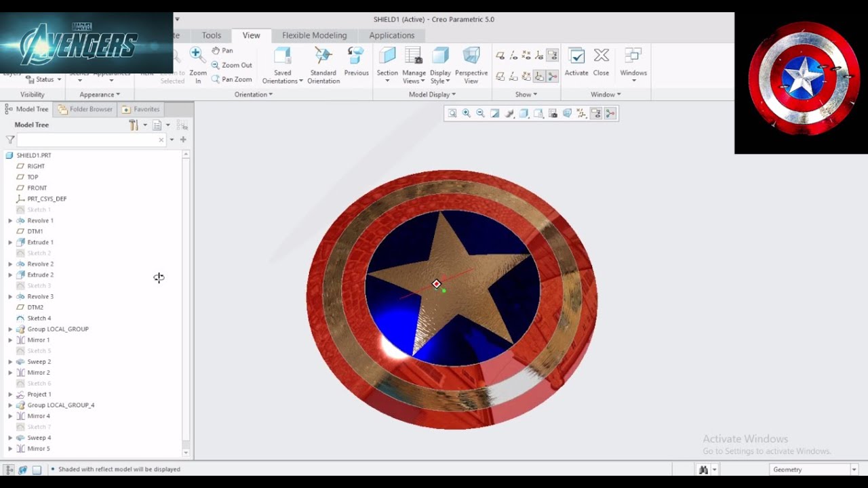Activate the Pan tool in Orientation group
This screenshot has width=868, height=488.
pos(222,51)
